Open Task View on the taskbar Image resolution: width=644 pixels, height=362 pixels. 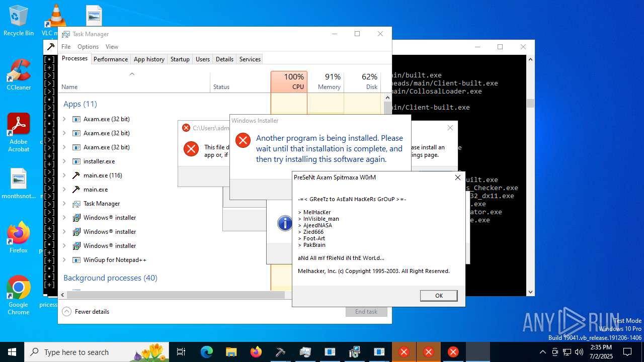coord(182,352)
